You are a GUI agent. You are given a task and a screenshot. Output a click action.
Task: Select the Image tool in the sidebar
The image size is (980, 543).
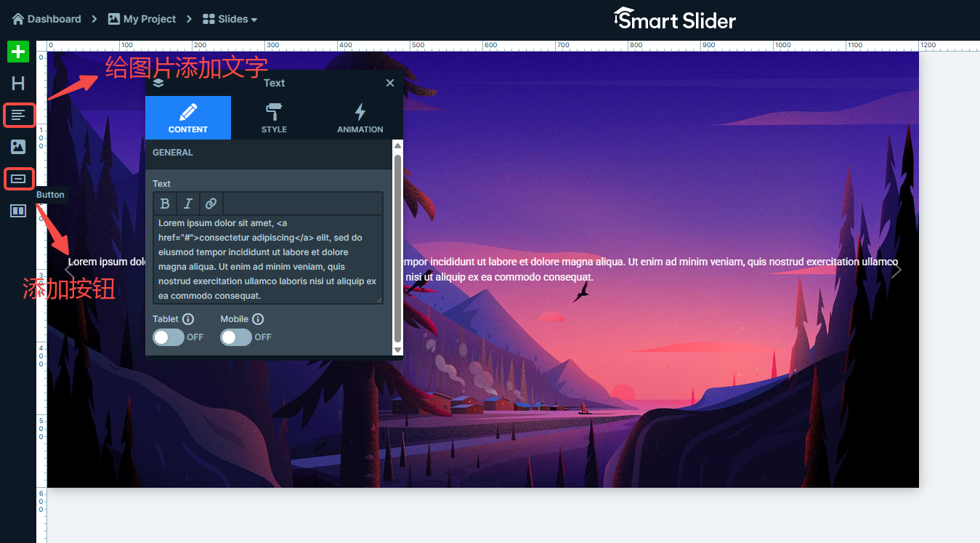(x=17, y=146)
